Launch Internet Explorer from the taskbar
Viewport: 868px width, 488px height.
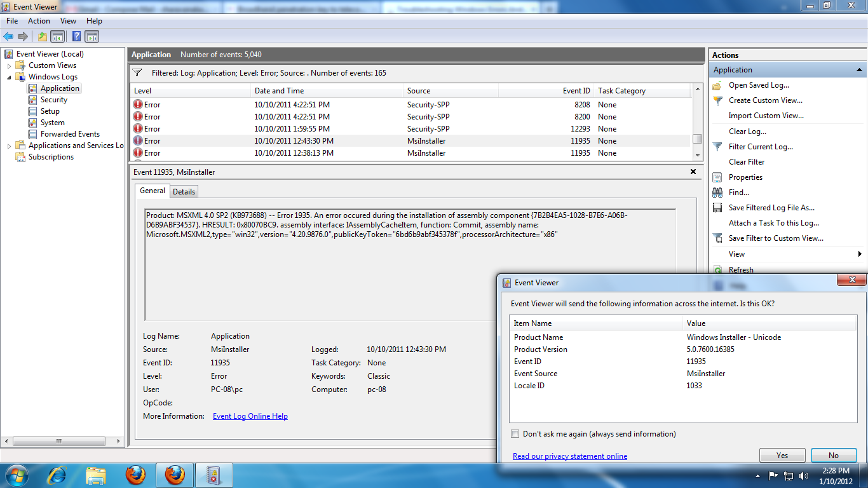57,475
